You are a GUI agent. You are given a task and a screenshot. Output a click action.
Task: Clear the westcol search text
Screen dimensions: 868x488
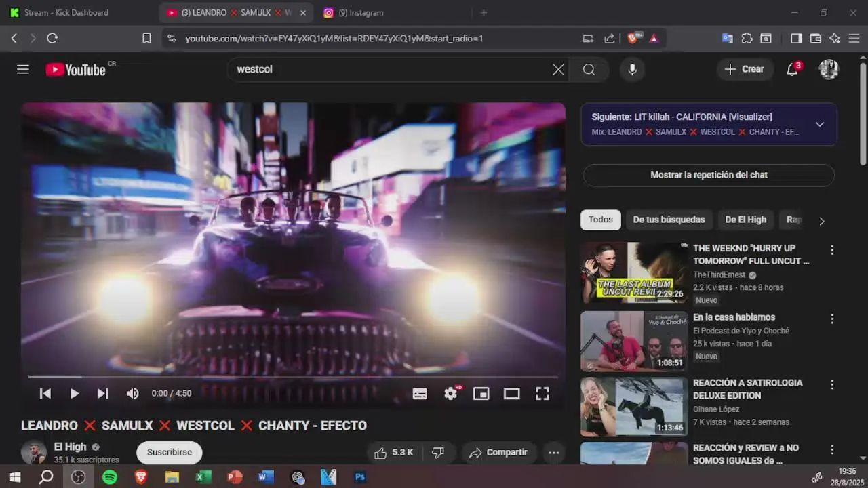[x=558, y=69]
